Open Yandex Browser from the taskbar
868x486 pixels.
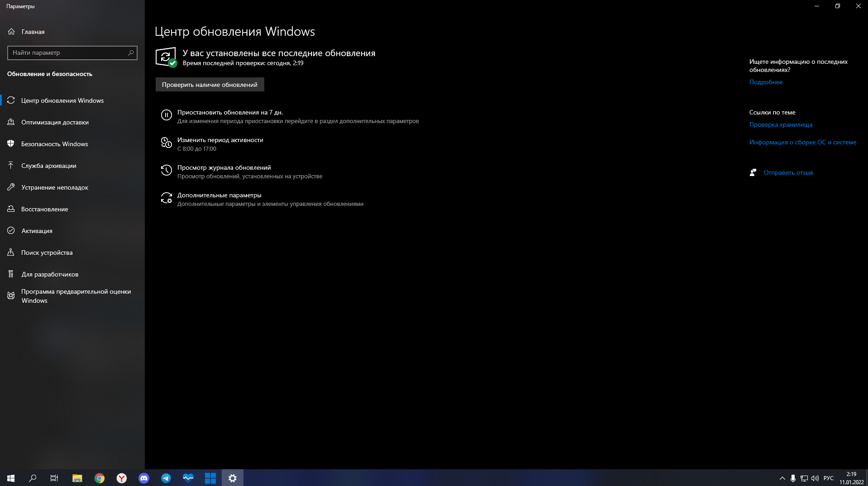click(122, 478)
